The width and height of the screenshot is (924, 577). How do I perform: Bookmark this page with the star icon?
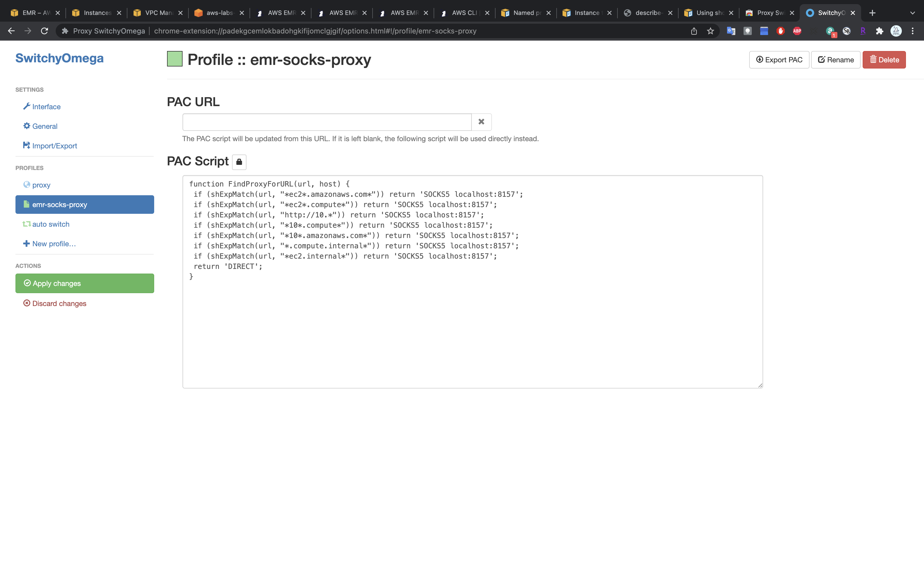pyautogui.click(x=710, y=31)
